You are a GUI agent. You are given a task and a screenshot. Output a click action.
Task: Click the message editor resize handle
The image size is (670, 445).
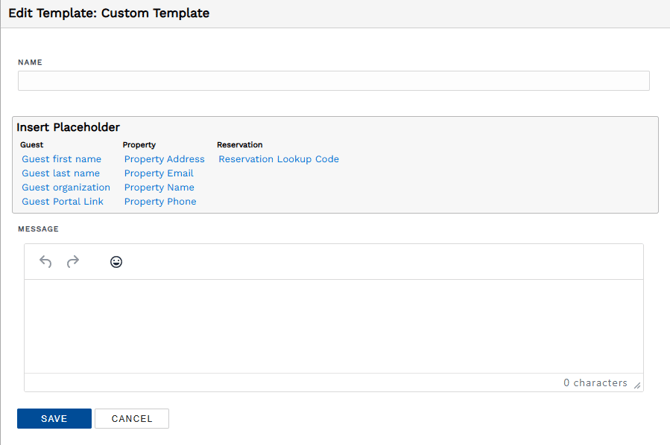(x=637, y=384)
